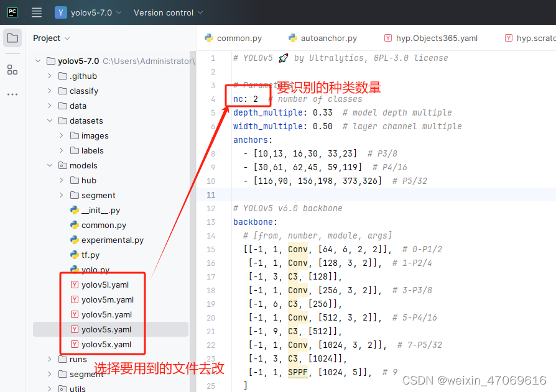Select the experimental.py file
556x392 pixels.
113,240
